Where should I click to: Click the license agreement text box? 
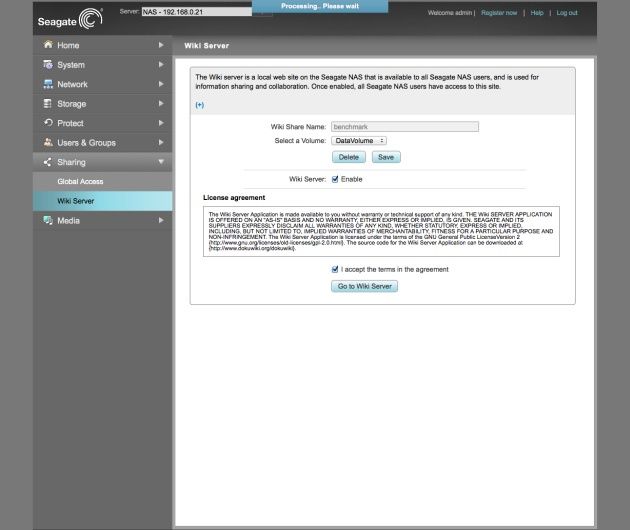pos(381,231)
